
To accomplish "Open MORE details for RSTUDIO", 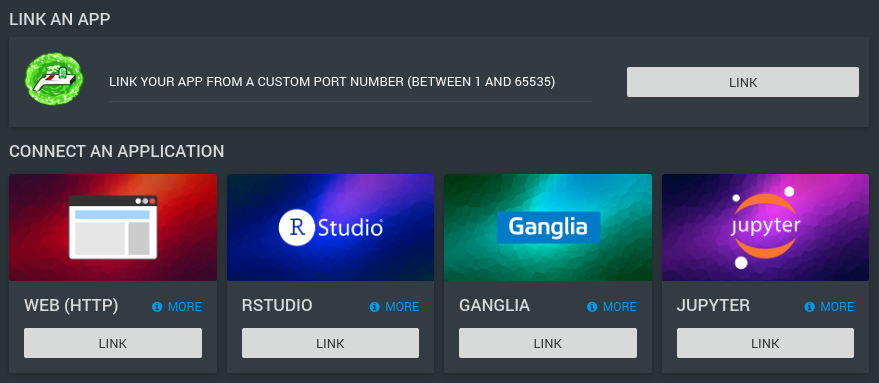I will tap(402, 307).
